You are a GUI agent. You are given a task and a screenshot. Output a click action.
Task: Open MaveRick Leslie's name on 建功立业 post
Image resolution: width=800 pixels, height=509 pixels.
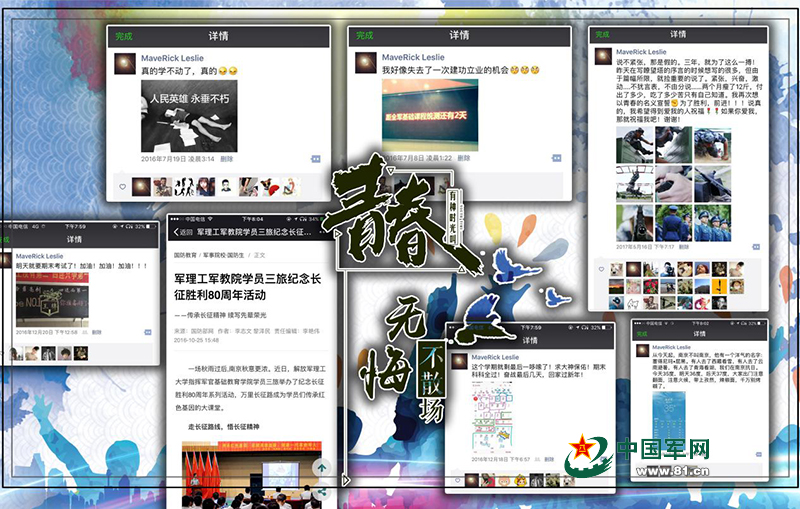point(413,57)
